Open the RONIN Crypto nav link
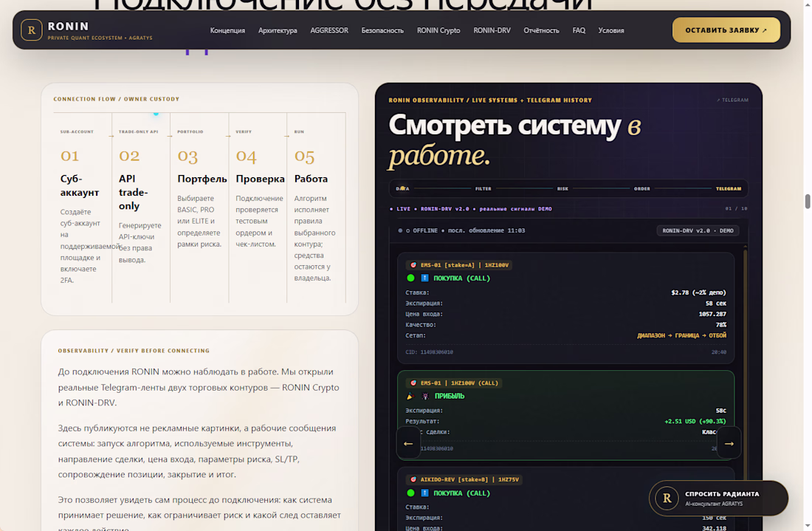This screenshot has height=531, width=812. coord(438,30)
